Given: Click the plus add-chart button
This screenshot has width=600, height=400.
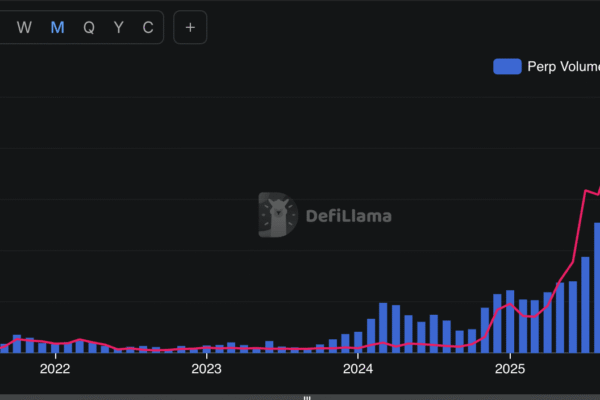Looking at the screenshot, I should (x=190, y=27).
